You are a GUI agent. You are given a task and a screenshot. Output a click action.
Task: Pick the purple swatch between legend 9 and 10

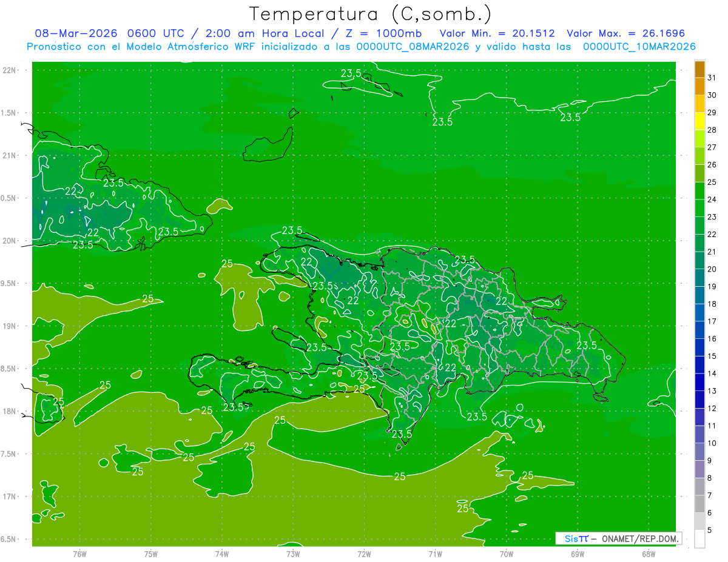(x=699, y=452)
